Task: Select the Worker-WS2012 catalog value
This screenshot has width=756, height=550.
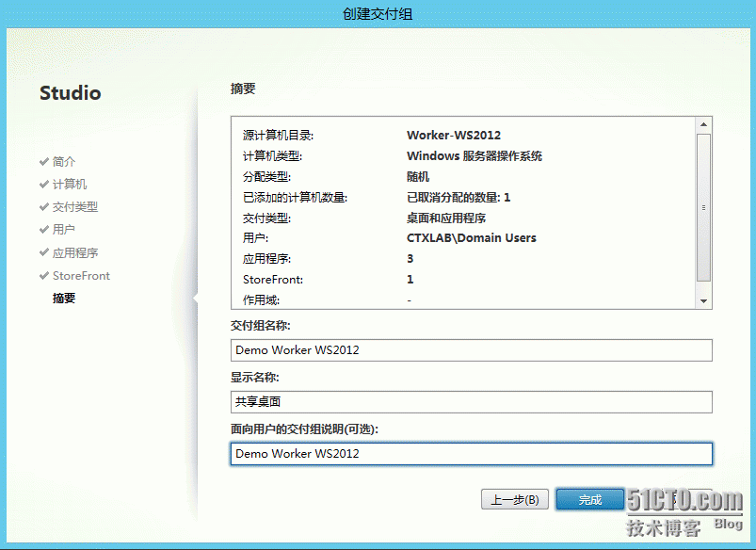Action: click(x=453, y=135)
